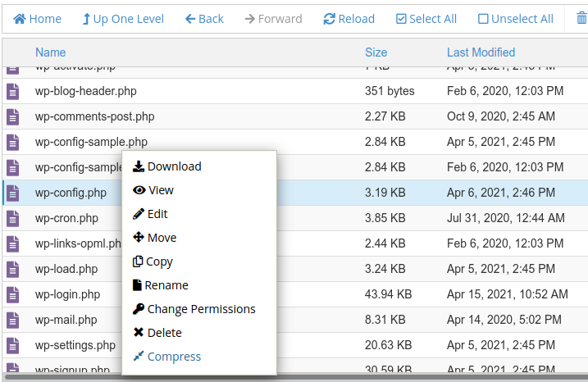Screen dimensions: 588x382
Task: Click the 351 bytes size cell
Action: (x=390, y=91)
